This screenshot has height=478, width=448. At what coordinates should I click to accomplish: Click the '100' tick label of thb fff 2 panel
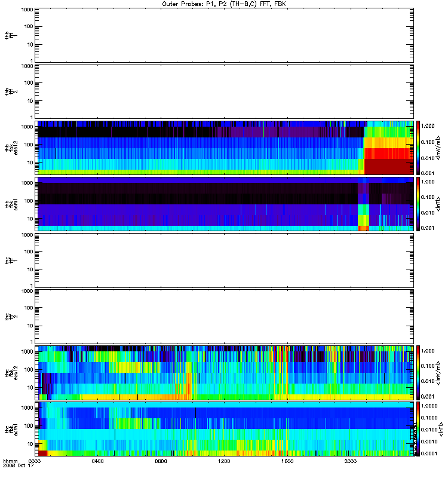[x=28, y=83]
